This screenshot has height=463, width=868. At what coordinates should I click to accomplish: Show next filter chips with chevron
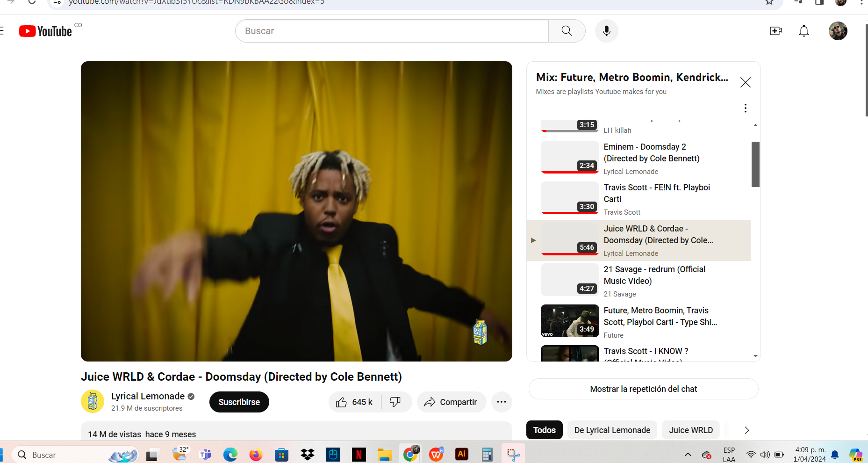pos(746,430)
